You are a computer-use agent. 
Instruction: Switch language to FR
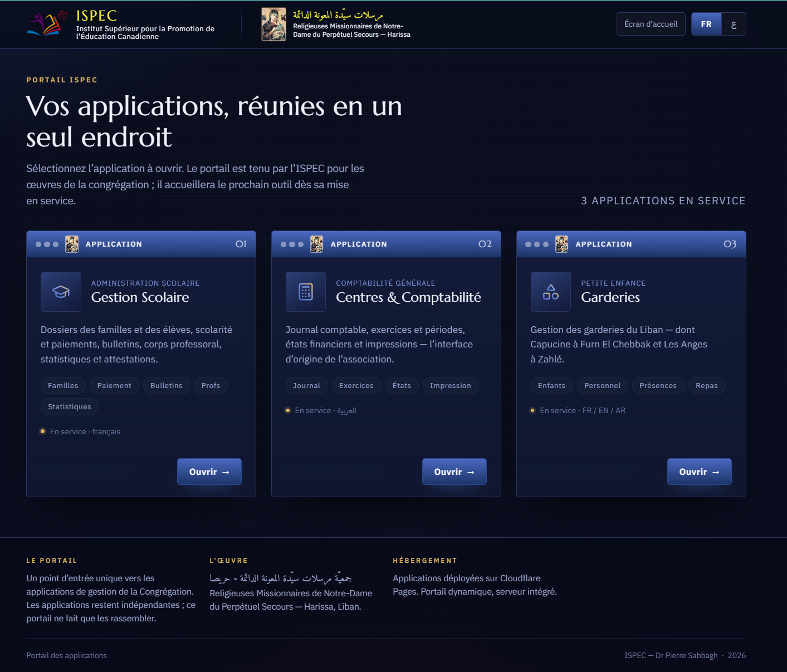(x=706, y=24)
